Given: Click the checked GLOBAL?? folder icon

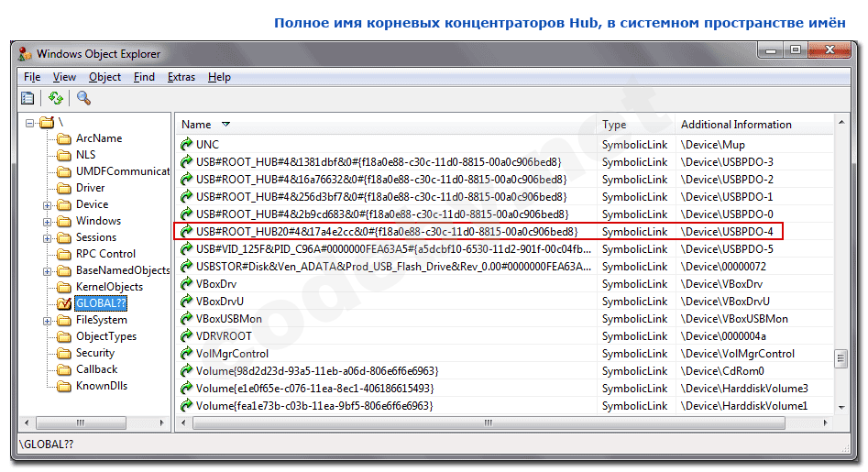Looking at the screenshot, I should (x=65, y=303).
